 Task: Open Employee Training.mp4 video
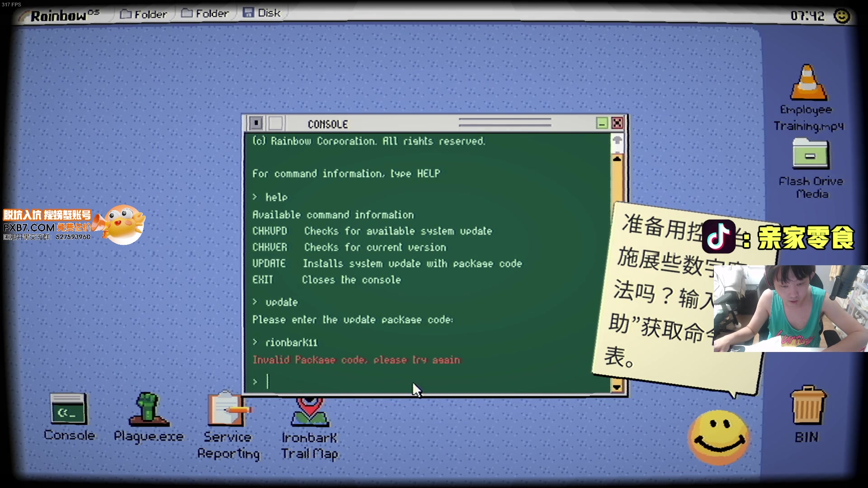[808, 92]
